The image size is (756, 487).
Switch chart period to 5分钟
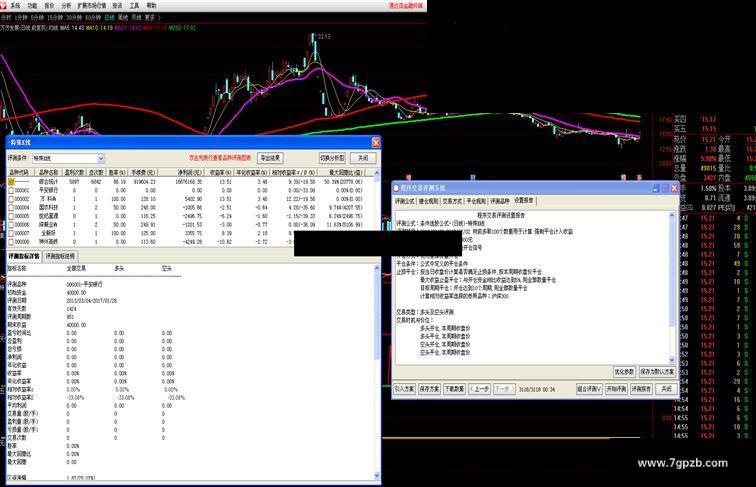[37, 17]
